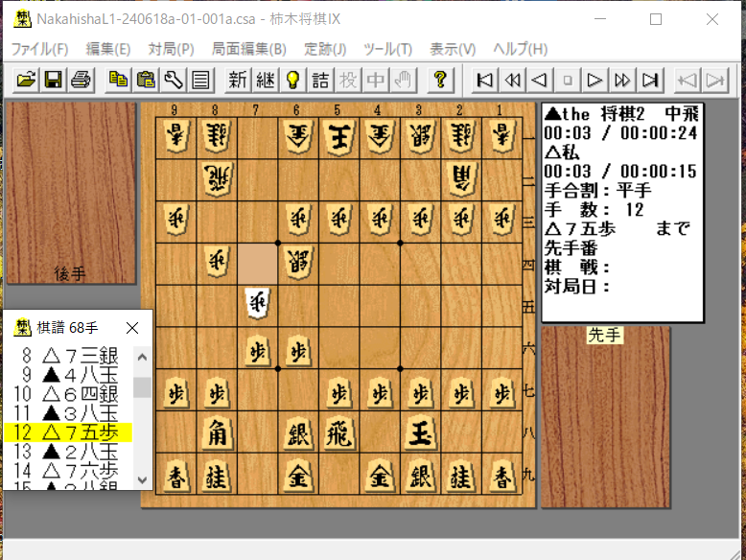
Task: Click the Open file folder icon
Action: (26, 80)
